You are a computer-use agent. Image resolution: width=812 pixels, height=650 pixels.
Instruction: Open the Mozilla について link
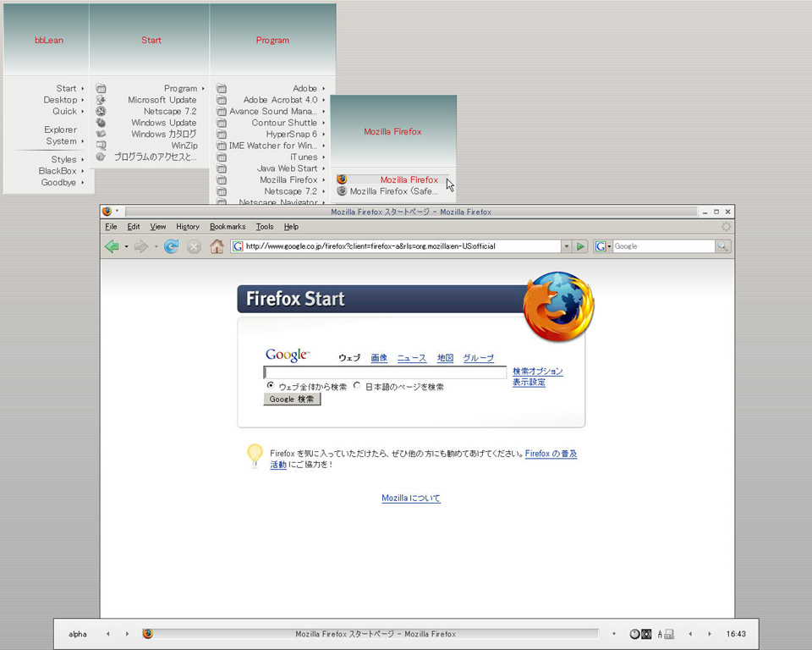[x=411, y=499]
